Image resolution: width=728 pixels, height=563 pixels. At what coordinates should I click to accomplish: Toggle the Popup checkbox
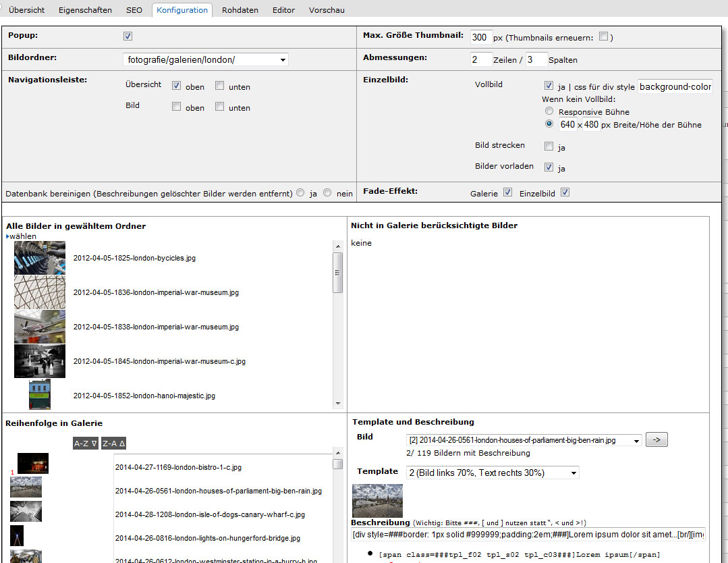[128, 36]
